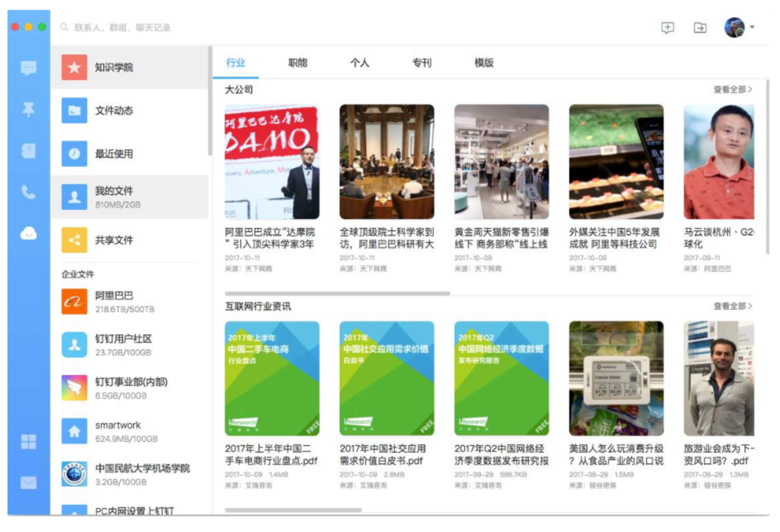
Task: Switch to the 个人 tab
Action: point(359,63)
